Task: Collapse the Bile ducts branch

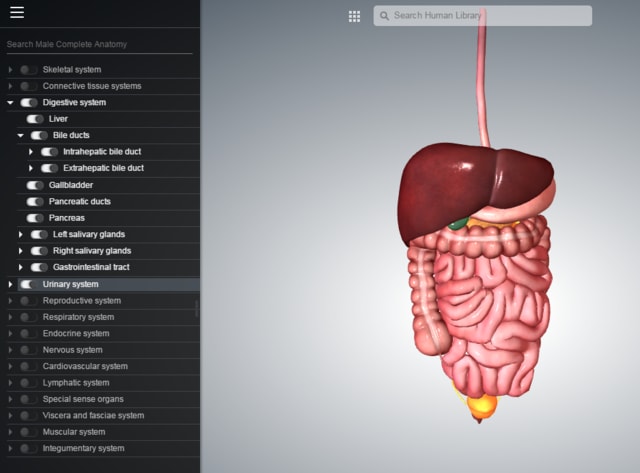Action: point(20,135)
